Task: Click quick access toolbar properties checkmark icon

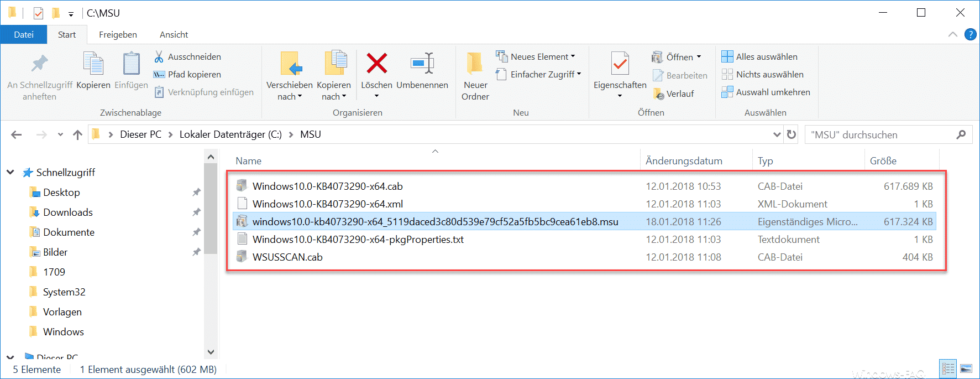Action: point(38,13)
